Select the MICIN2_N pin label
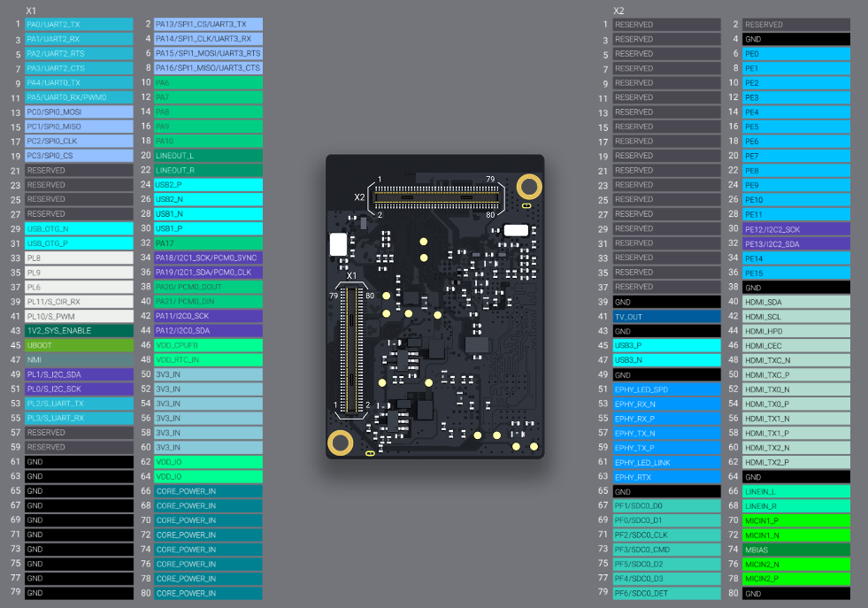The height and width of the screenshot is (608, 868). 796,565
